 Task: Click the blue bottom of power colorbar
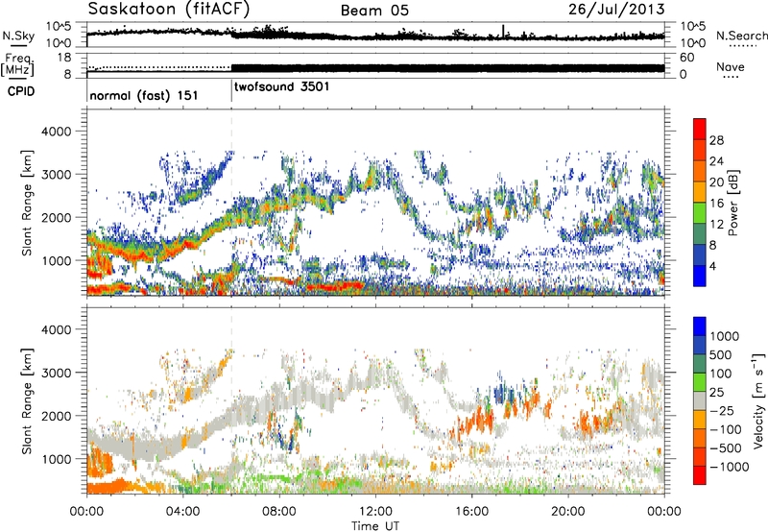(700, 276)
